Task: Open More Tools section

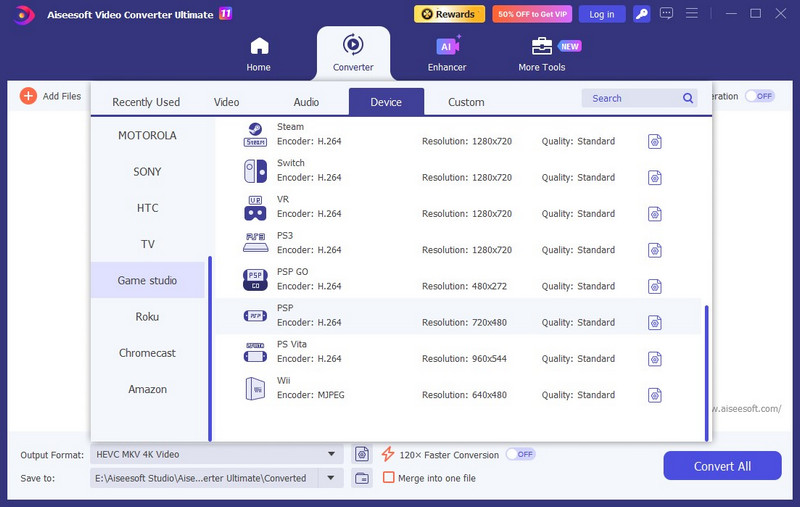Action: click(542, 54)
